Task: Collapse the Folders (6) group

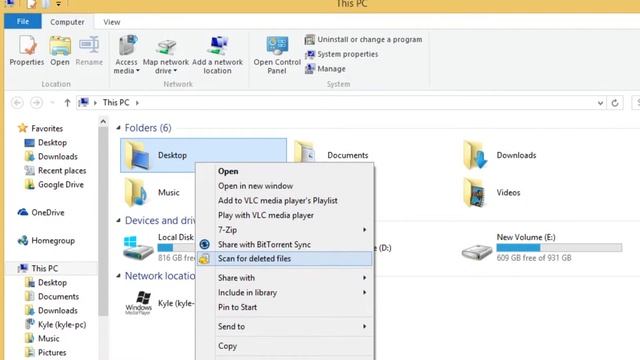Action: pyautogui.click(x=118, y=128)
